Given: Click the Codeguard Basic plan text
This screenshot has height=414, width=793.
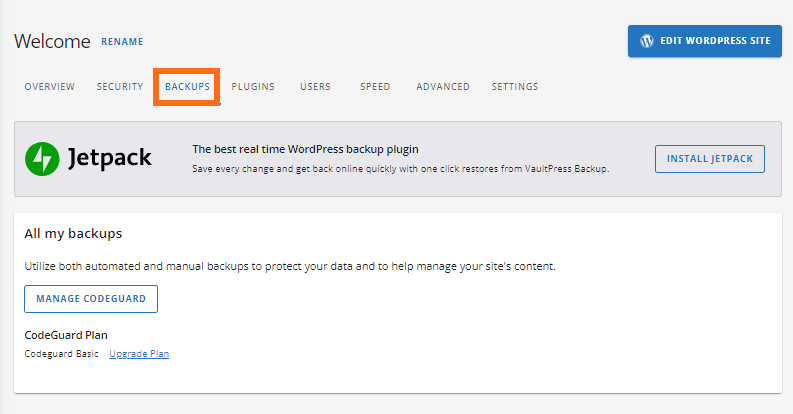Looking at the screenshot, I should [x=61, y=354].
